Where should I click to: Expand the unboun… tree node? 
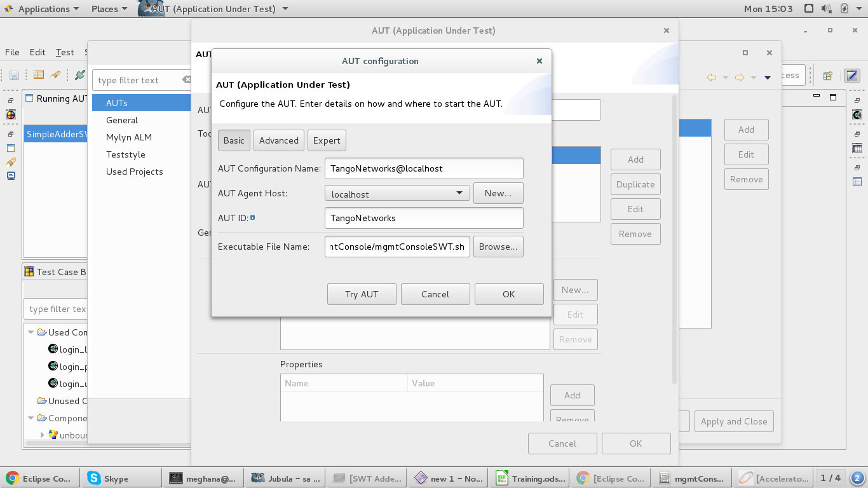pyautogui.click(x=42, y=435)
